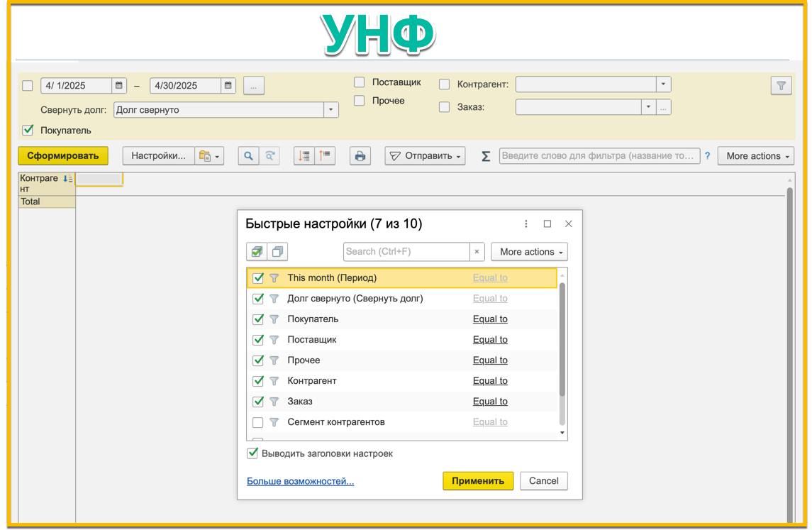Click the Total row header cell
Image resolution: width=812 pixels, height=530 pixels.
coord(47,202)
